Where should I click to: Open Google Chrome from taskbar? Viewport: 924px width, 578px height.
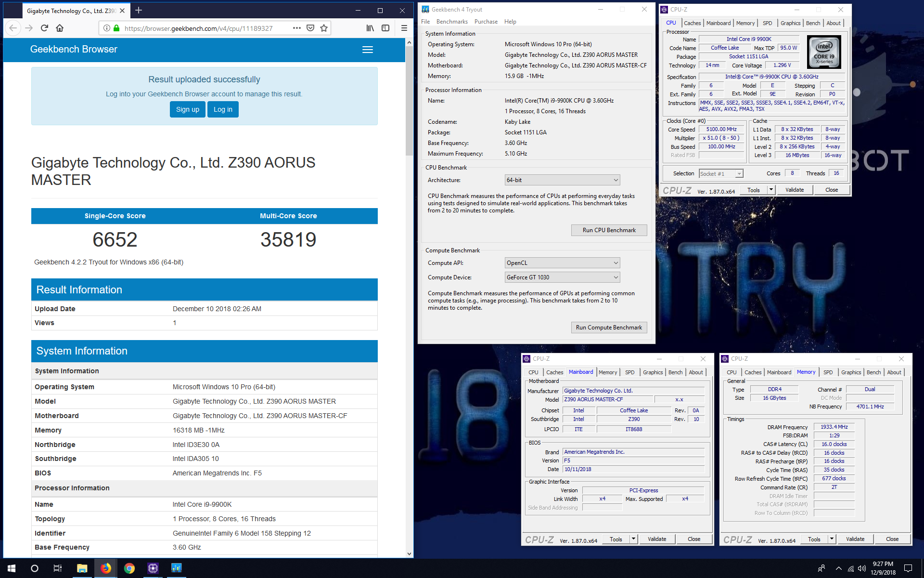click(129, 568)
